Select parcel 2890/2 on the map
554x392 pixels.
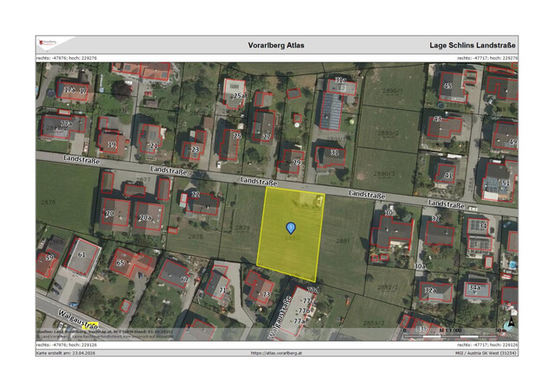point(390,132)
